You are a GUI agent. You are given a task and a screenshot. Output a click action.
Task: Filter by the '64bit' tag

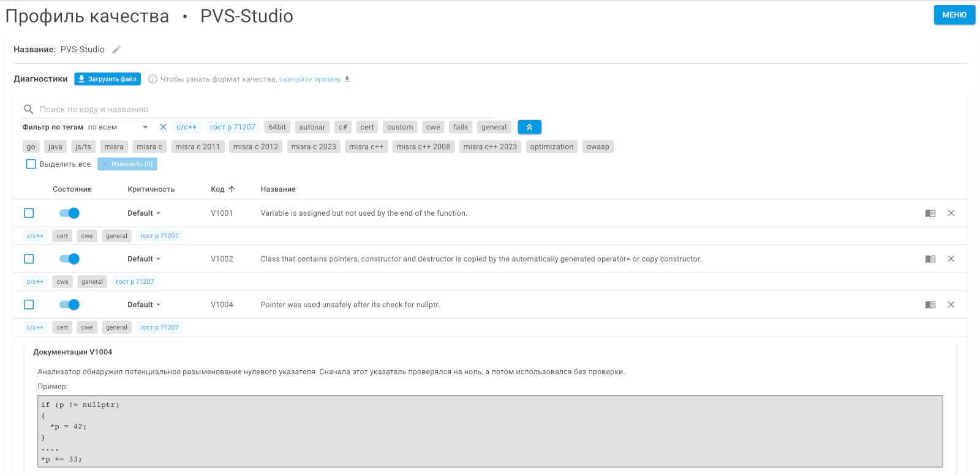click(x=277, y=127)
